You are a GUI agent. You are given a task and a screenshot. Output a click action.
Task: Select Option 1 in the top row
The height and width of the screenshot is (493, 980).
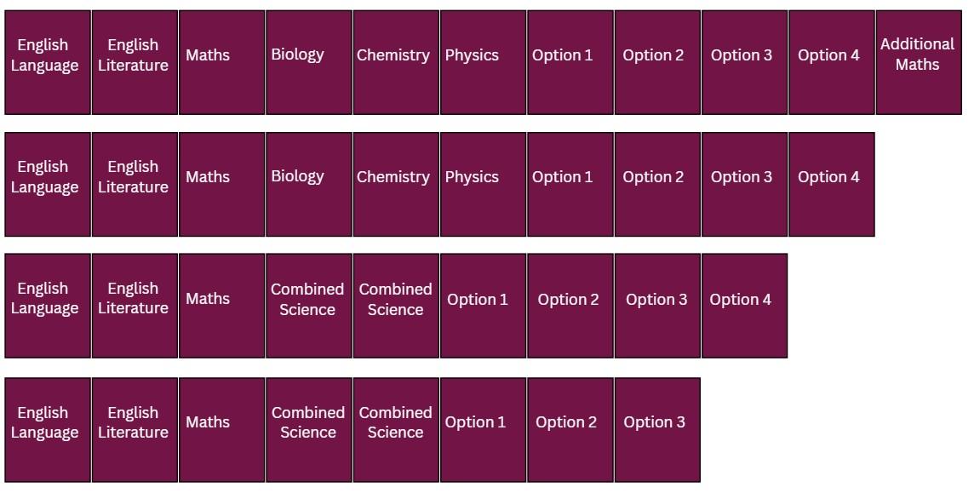(570, 62)
